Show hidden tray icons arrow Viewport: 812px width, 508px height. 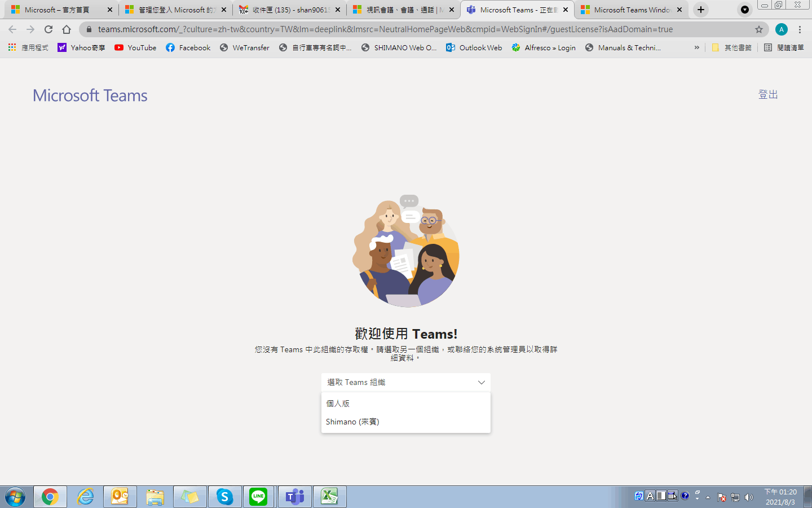(x=708, y=497)
